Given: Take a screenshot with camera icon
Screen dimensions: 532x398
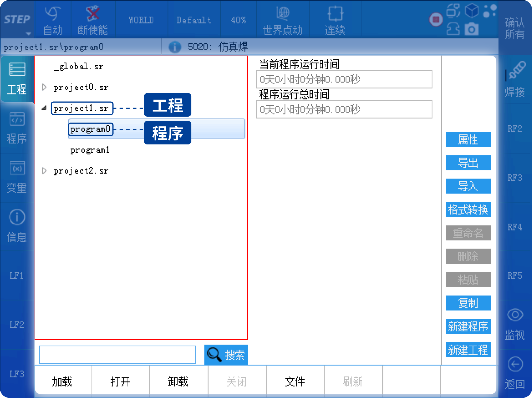Looking at the screenshot, I should click(471, 29).
